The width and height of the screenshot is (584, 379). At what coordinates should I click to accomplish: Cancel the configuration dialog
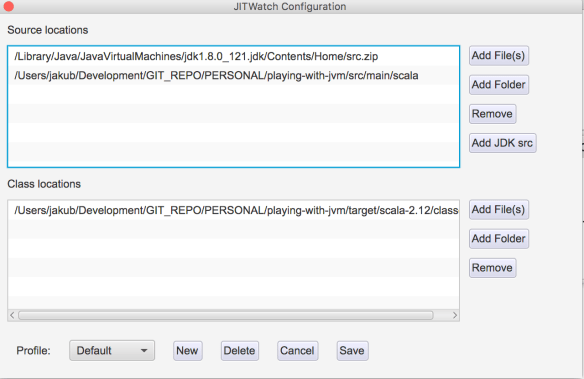coord(297,351)
